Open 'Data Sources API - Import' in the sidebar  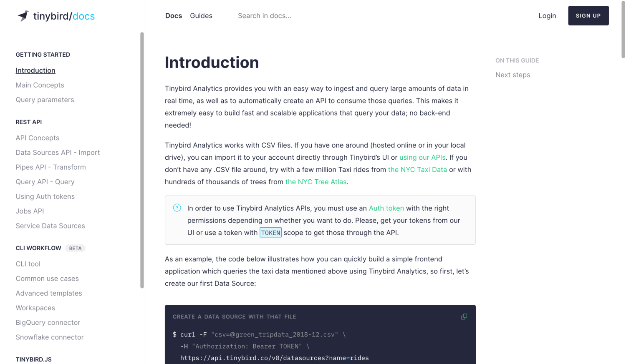pos(58,153)
